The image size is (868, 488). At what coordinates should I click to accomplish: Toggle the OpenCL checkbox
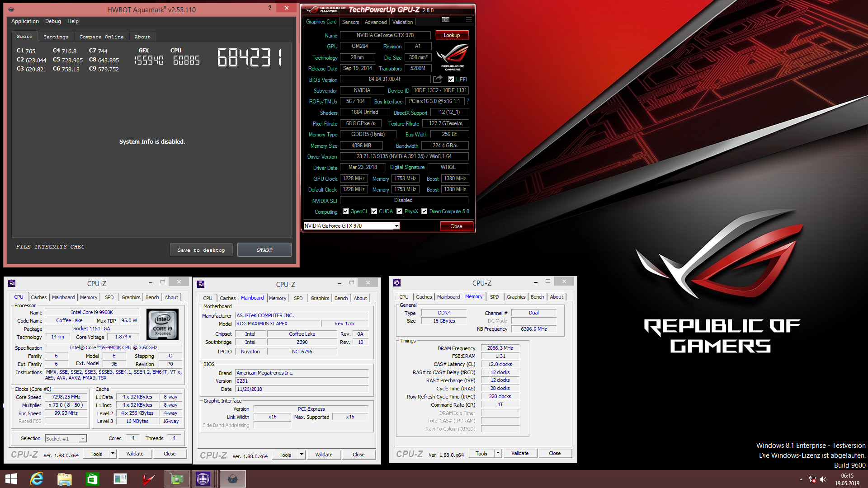click(x=345, y=211)
